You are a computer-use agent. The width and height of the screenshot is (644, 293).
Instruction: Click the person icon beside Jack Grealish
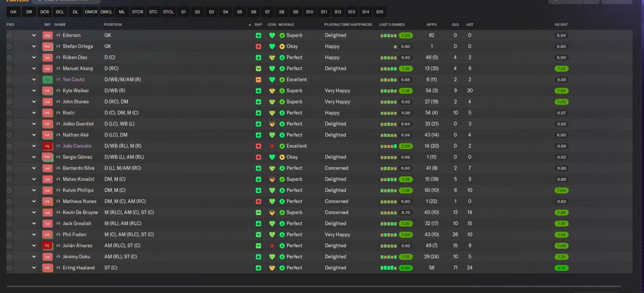pos(58,223)
